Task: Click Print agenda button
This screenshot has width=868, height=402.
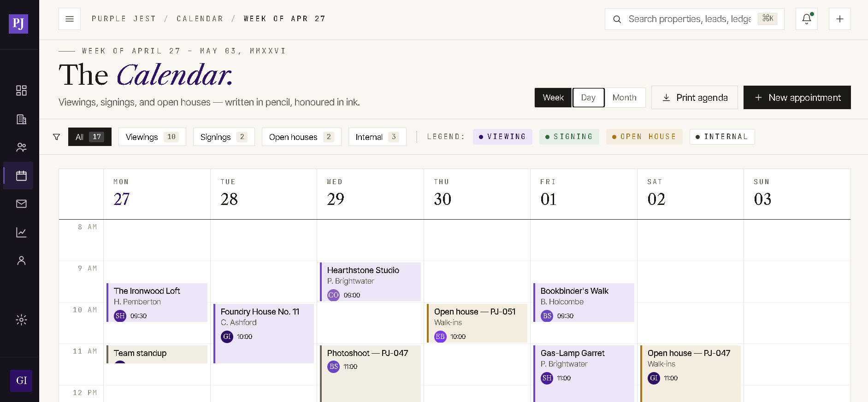Action: click(695, 98)
